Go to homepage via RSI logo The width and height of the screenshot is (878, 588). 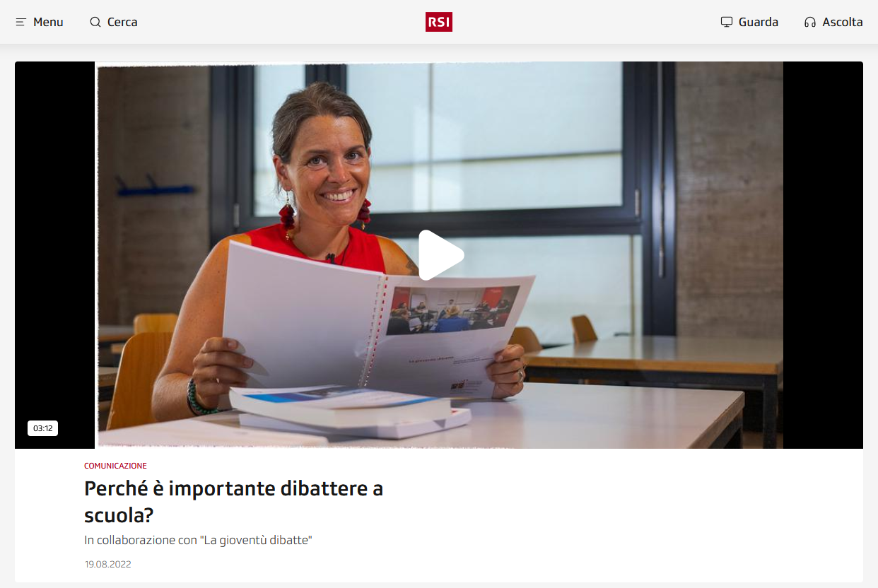(x=439, y=22)
